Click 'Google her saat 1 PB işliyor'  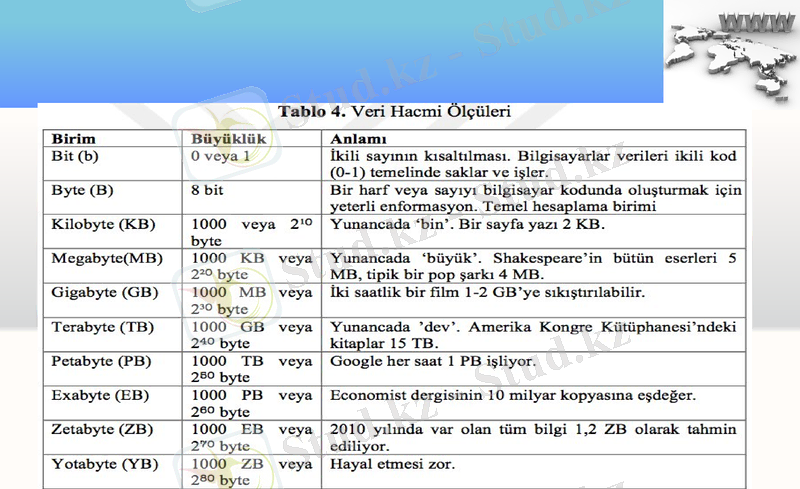(433, 361)
